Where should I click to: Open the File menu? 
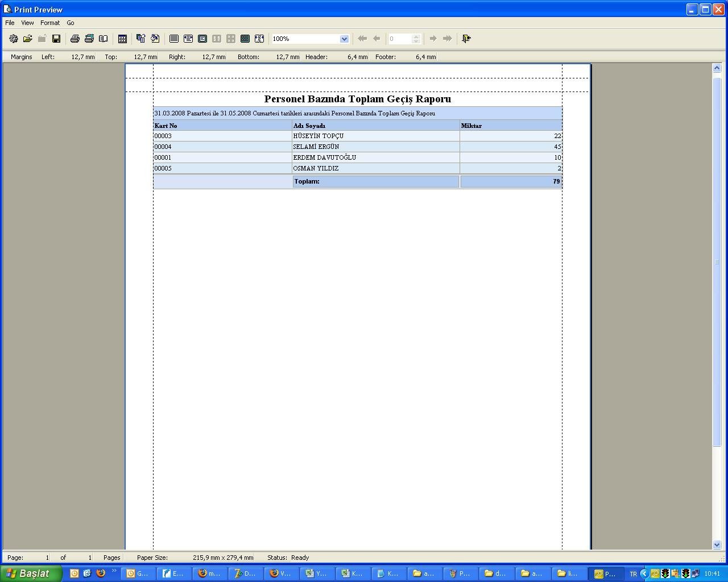pyautogui.click(x=10, y=23)
